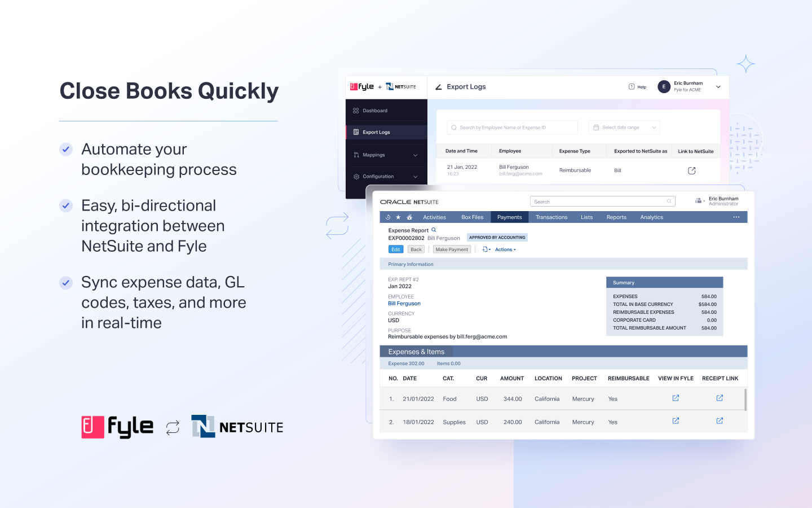The image size is (812, 508).
Task: Click the 344.00 amount cell
Action: [513, 399]
